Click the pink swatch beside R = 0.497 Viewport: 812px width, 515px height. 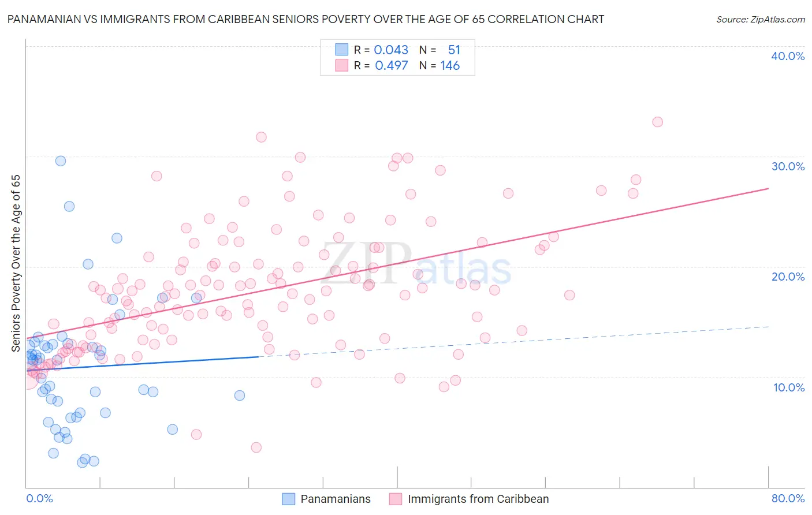[342, 65]
